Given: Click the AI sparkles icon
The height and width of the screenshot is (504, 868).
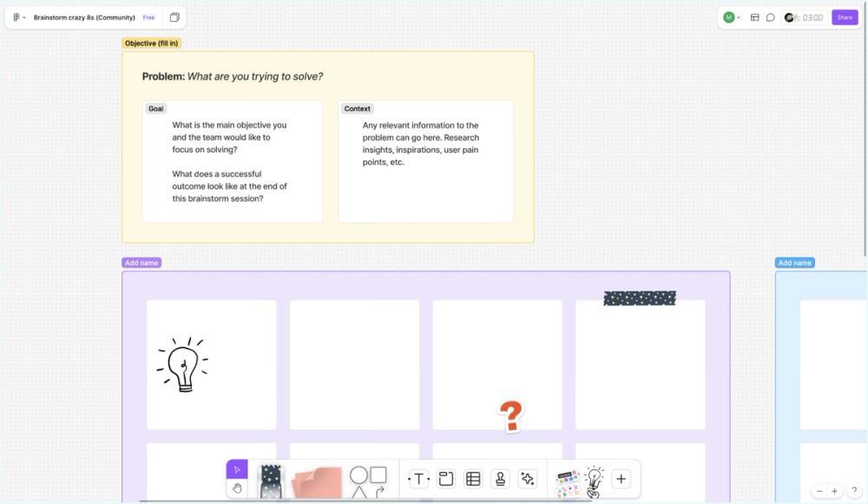Looking at the screenshot, I should 525,477.
